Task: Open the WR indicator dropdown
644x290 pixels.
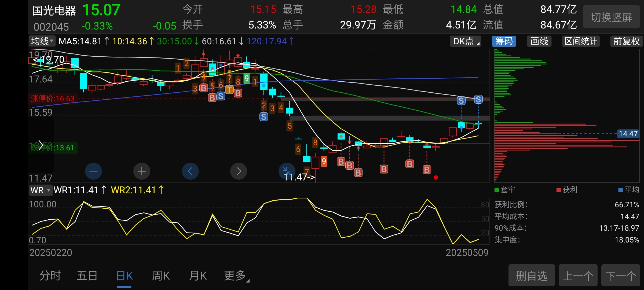Action: point(41,190)
